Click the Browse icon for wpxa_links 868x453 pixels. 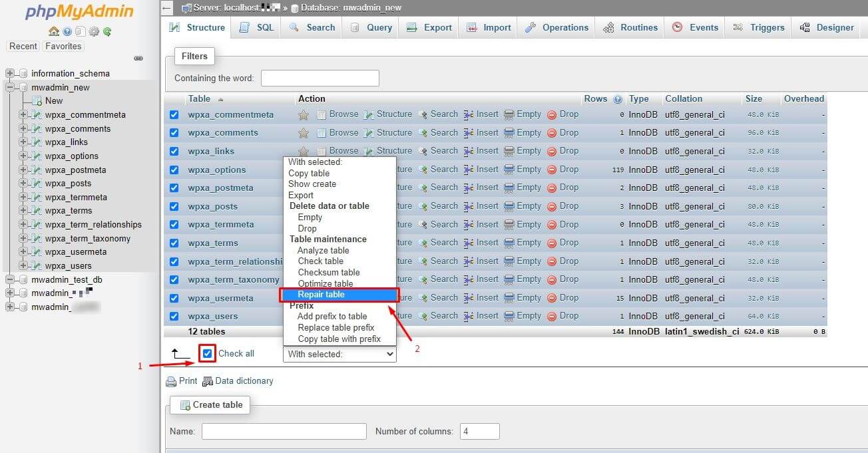[322, 151]
